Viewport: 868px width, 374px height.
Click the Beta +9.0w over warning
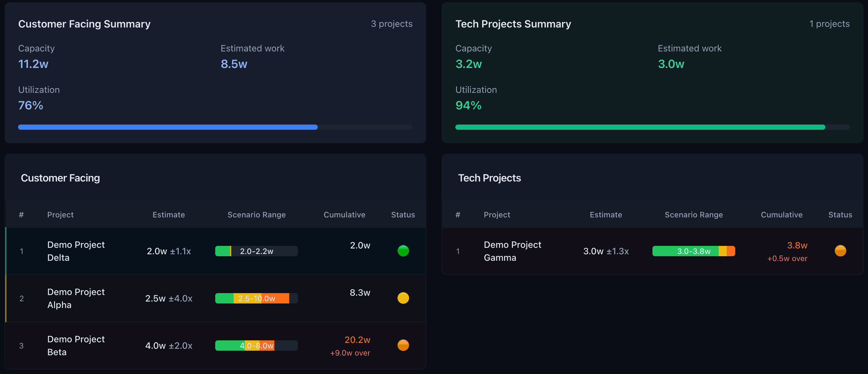coord(350,353)
